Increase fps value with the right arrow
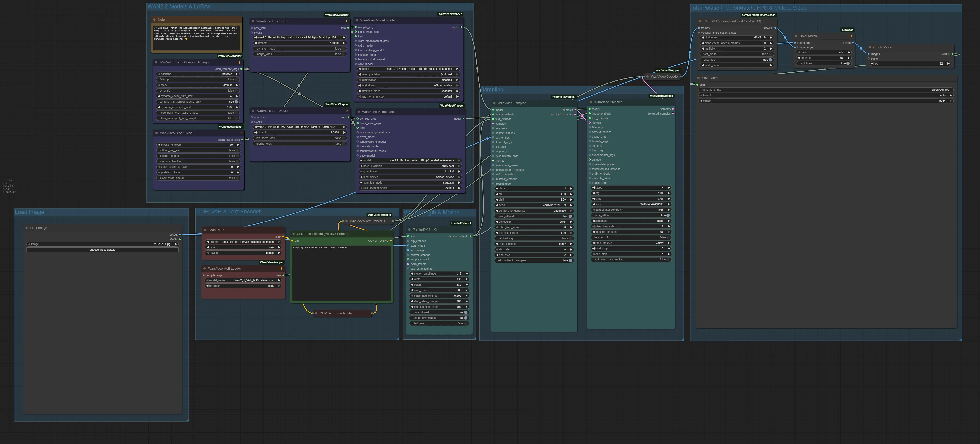Screen dimensions: 980x444 (948, 63)
